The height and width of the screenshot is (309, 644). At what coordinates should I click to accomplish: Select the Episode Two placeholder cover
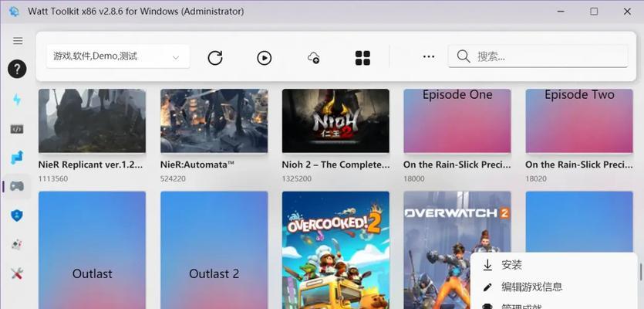click(x=579, y=121)
